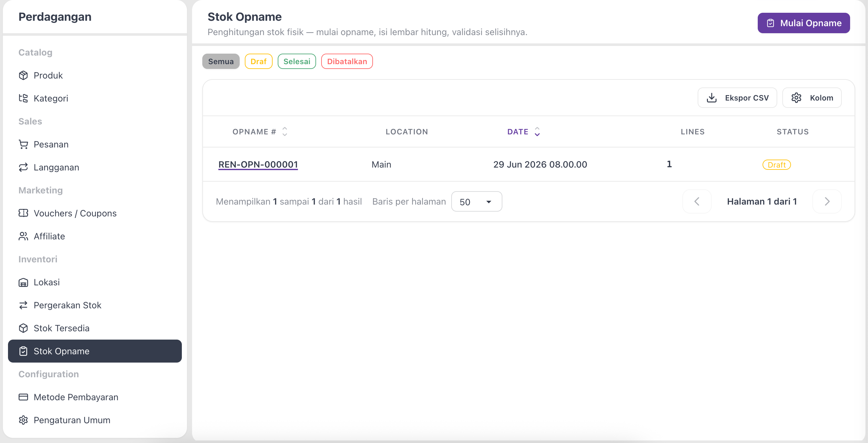Open the REN-OPN-000001 link
Viewport: 868px width, 443px height.
tap(258, 165)
